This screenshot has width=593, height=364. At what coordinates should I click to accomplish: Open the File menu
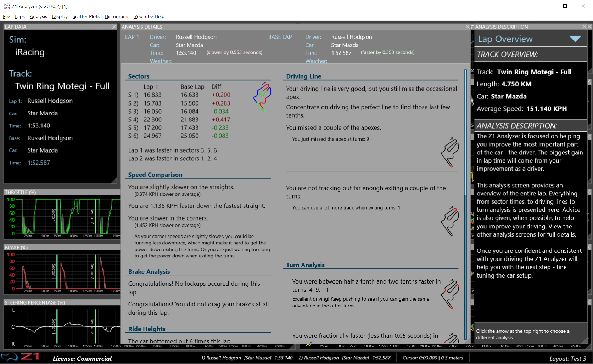coord(6,16)
